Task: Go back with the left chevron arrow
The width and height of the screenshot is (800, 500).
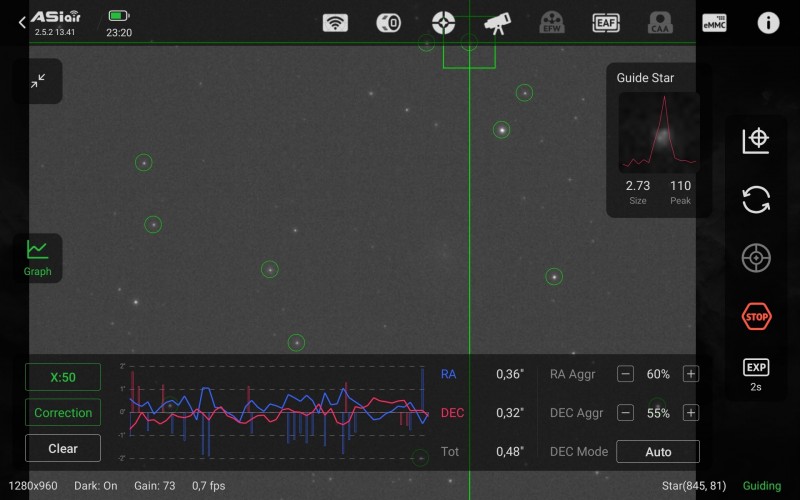Action: [x=21, y=22]
